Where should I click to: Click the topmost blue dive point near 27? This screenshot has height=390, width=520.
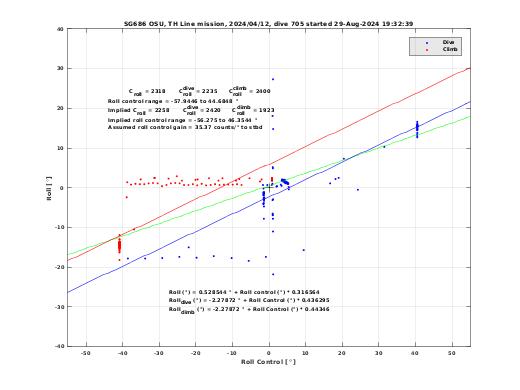point(273,79)
